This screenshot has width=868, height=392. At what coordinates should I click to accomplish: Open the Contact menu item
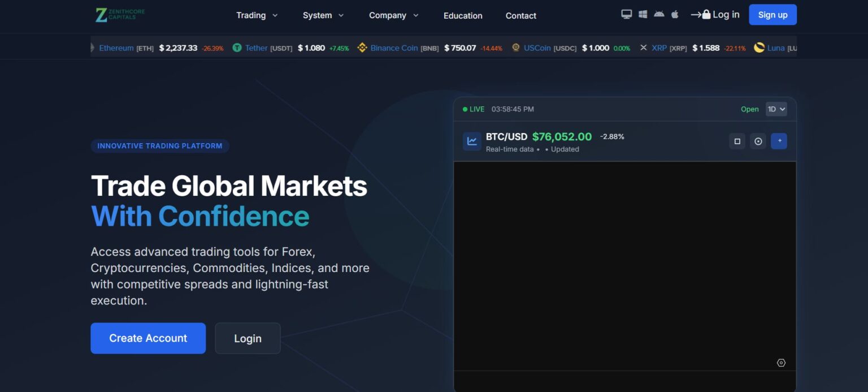pos(520,16)
